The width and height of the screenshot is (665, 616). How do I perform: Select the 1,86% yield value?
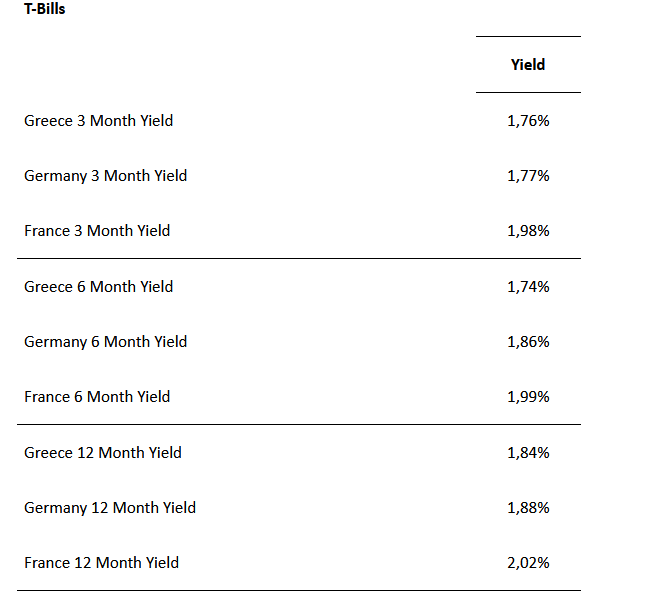[528, 342]
